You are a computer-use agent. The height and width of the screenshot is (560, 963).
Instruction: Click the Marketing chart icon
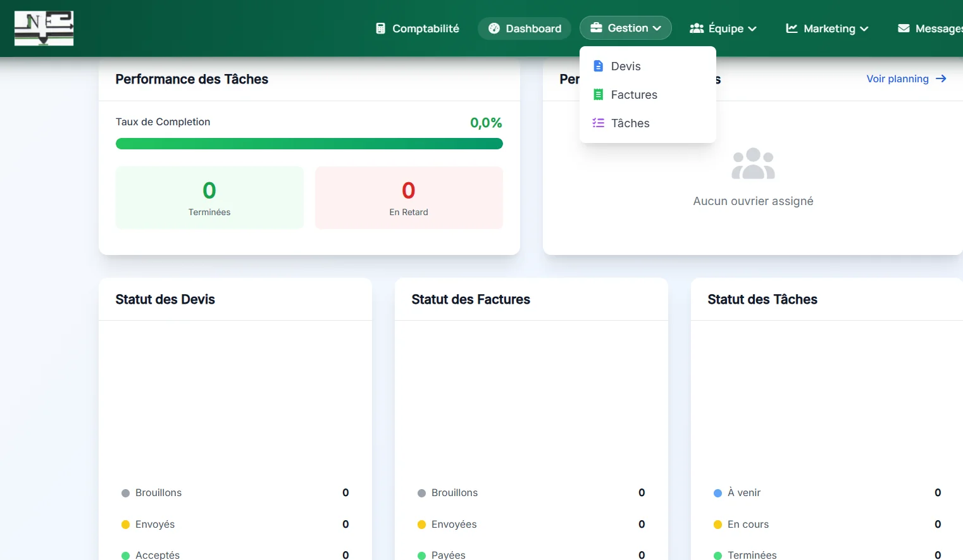[x=792, y=28]
